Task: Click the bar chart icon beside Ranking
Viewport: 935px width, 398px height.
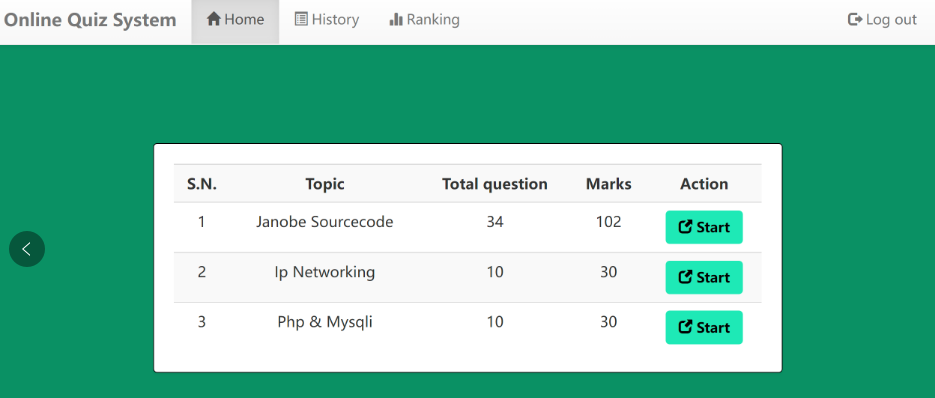Action: tap(396, 19)
